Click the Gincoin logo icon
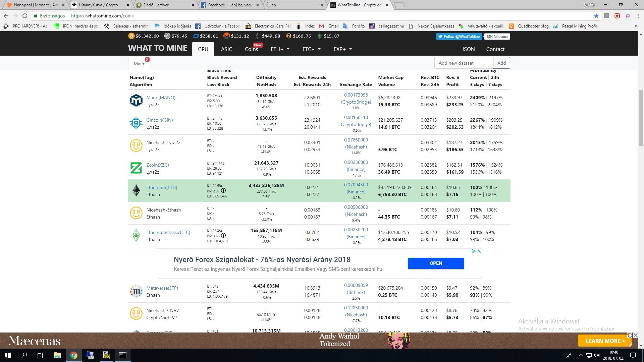644x362 pixels. [x=136, y=123]
